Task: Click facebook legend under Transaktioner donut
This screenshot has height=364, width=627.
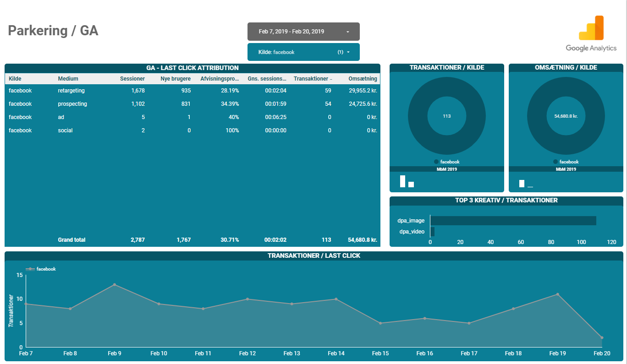Action: pos(447,162)
